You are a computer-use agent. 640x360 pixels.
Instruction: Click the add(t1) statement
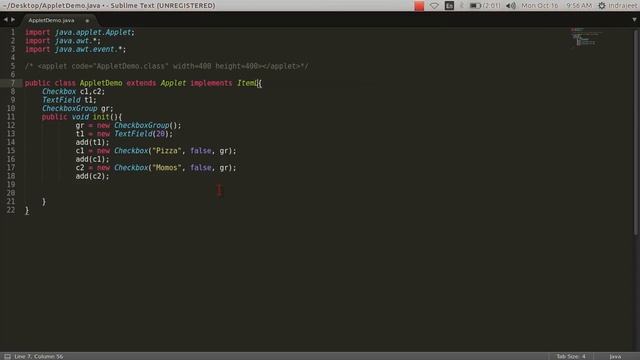click(x=92, y=142)
